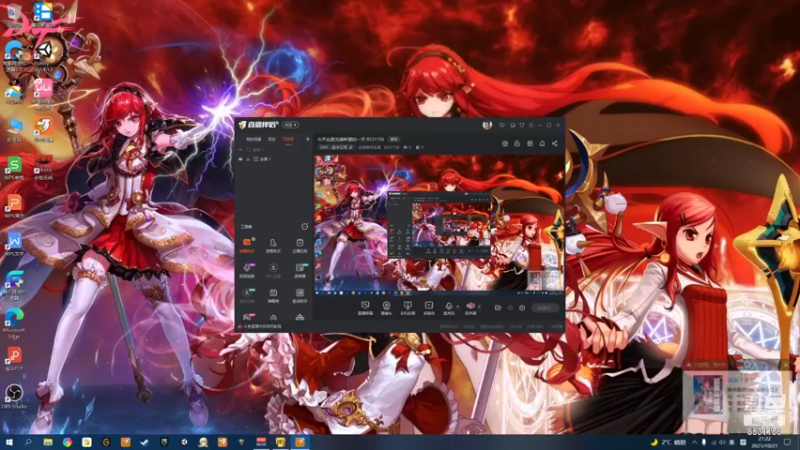Toggle lock icon of 全屏1 source
The width and height of the screenshot is (800, 450).
(248, 159)
